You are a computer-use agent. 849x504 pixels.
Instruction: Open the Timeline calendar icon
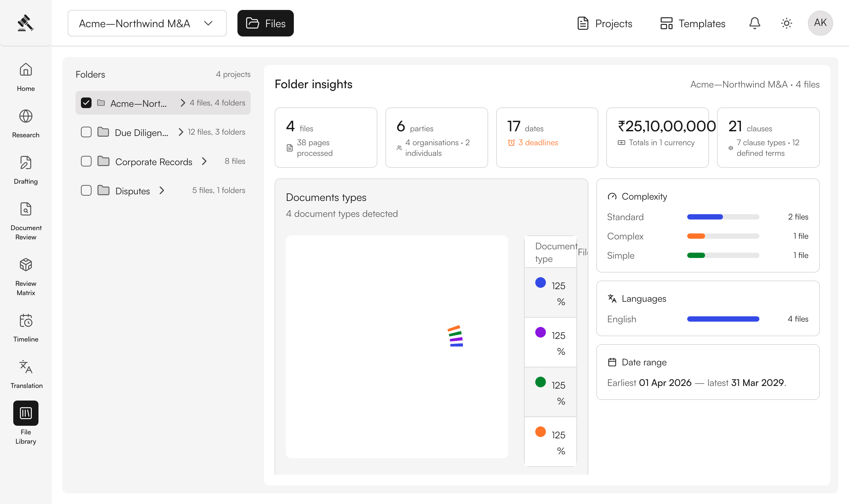tap(26, 320)
